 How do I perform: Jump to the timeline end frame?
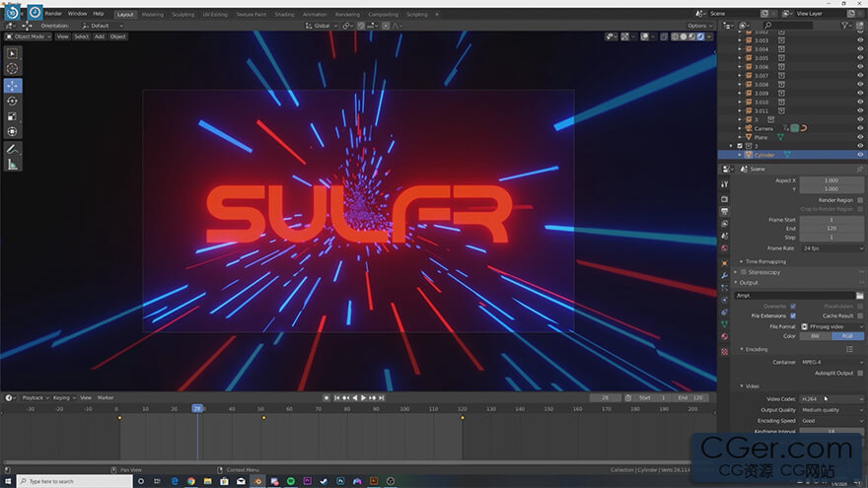(382, 398)
